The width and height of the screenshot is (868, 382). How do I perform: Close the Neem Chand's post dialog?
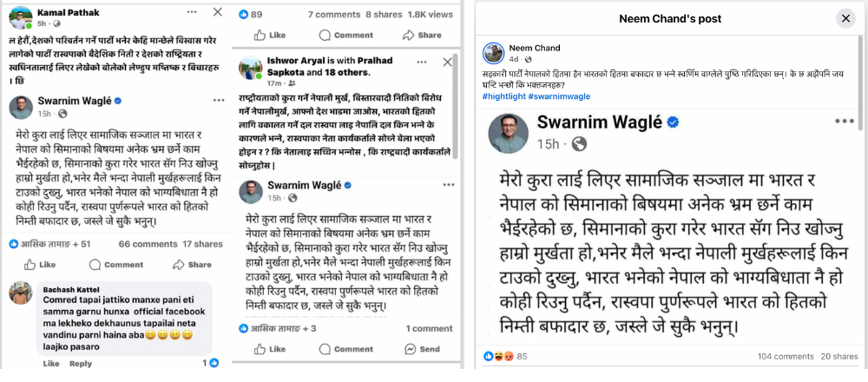click(845, 19)
